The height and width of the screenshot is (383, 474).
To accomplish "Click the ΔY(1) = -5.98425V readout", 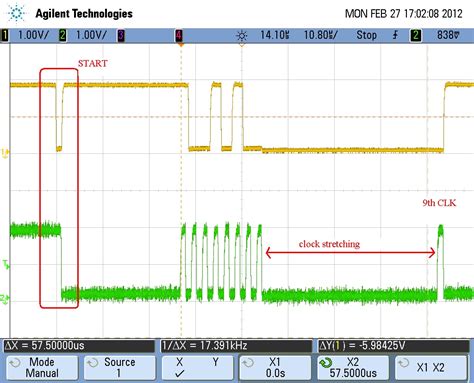I will click(x=394, y=345).
